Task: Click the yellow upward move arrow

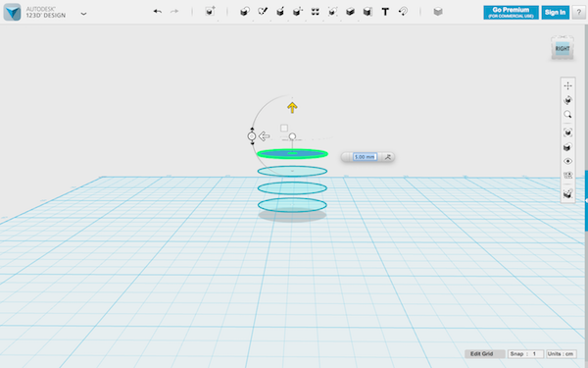Action: (x=292, y=108)
